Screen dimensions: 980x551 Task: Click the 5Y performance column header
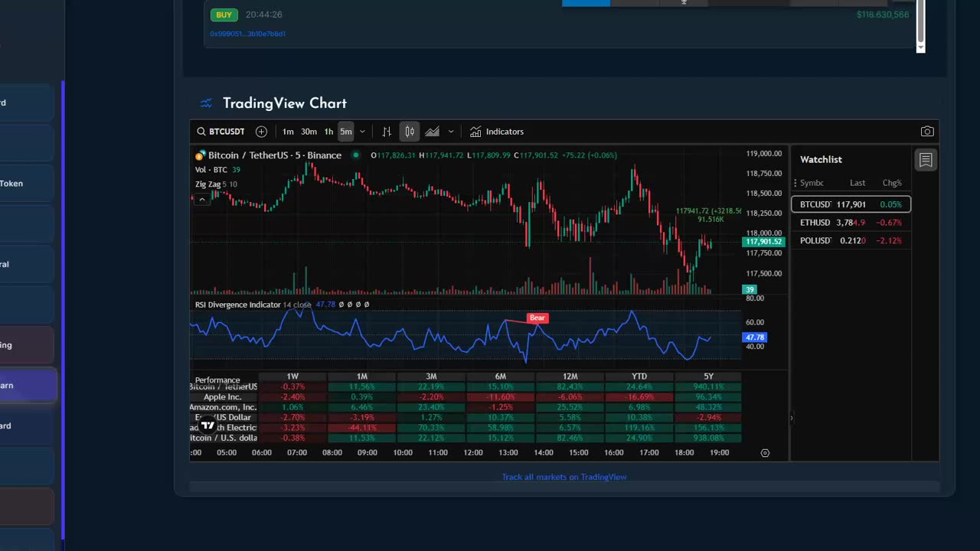click(708, 377)
